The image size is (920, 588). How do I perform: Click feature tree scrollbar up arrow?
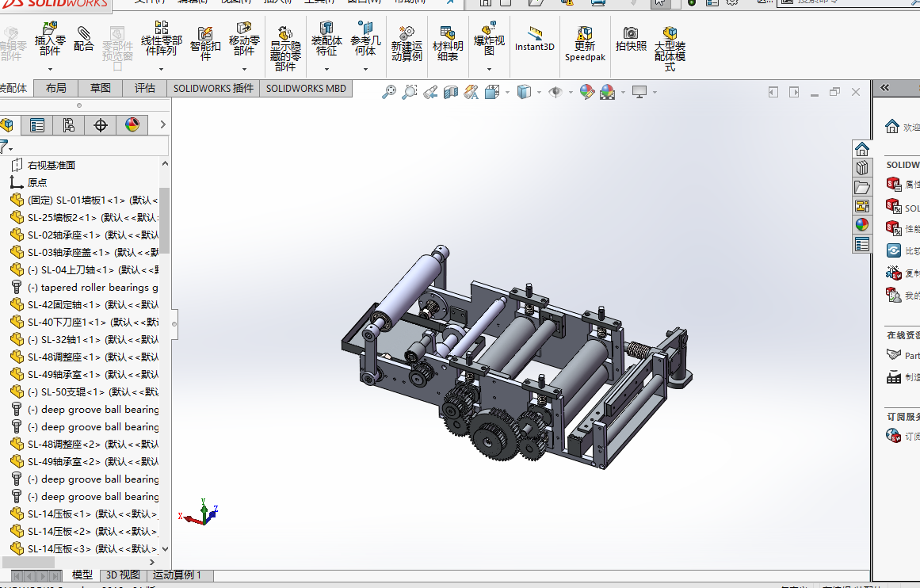[165, 164]
